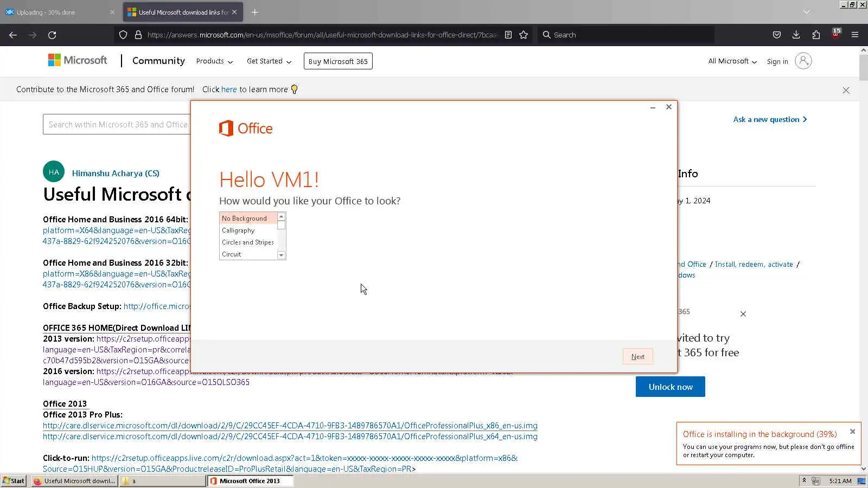The height and width of the screenshot is (488, 868).
Task: Select Calligraphy background option
Action: coord(248,230)
